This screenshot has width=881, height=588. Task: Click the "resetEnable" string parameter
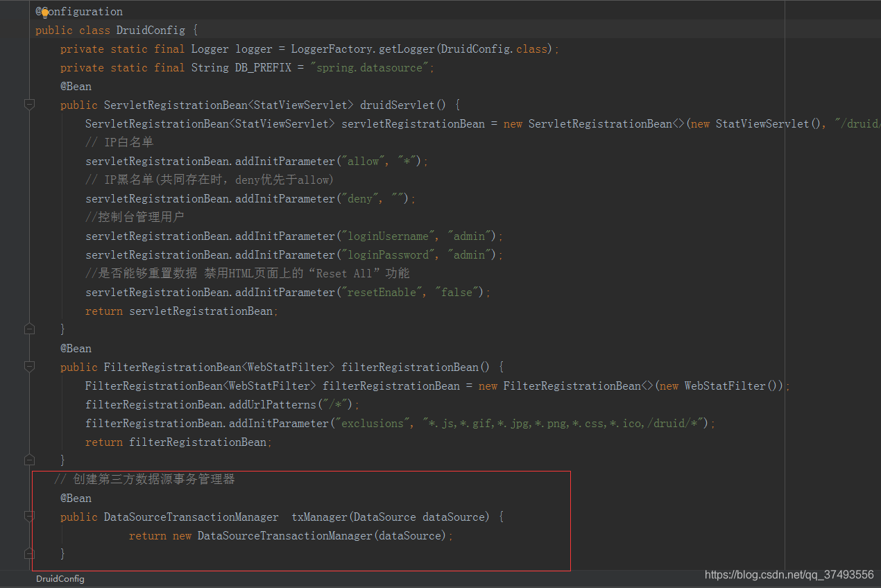[382, 293]
